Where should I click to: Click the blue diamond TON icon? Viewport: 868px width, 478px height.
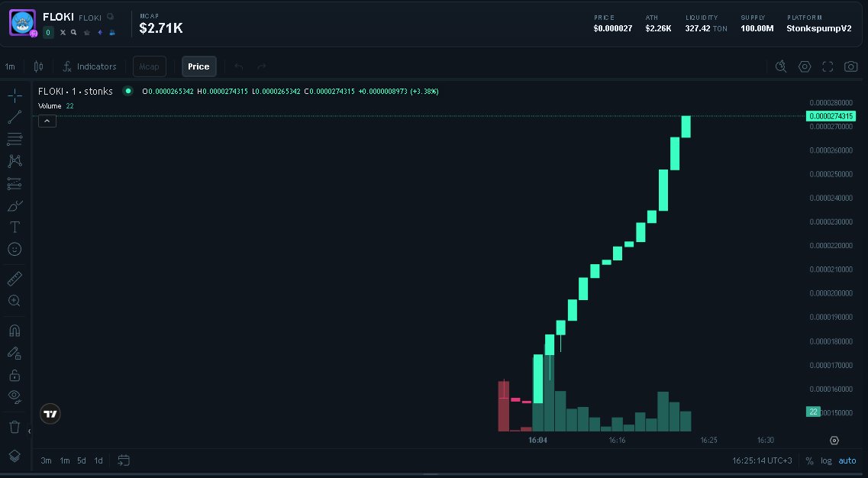(x=100, y=33)
